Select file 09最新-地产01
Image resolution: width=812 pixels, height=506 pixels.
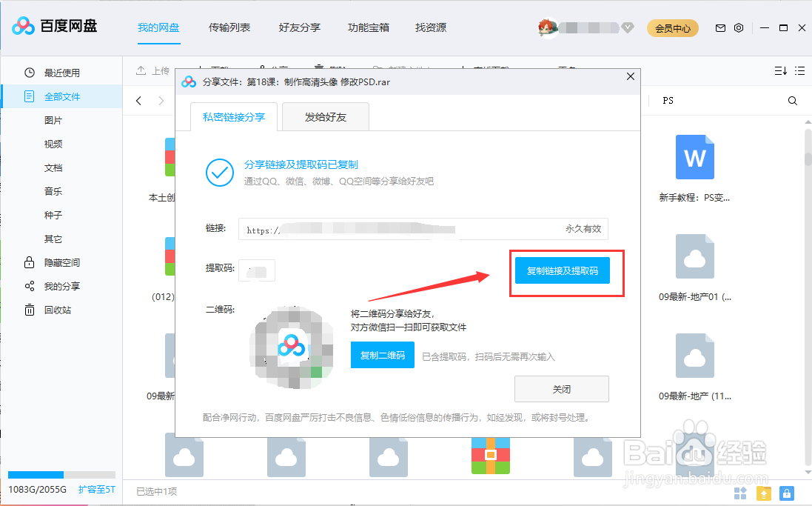point(694,268)
